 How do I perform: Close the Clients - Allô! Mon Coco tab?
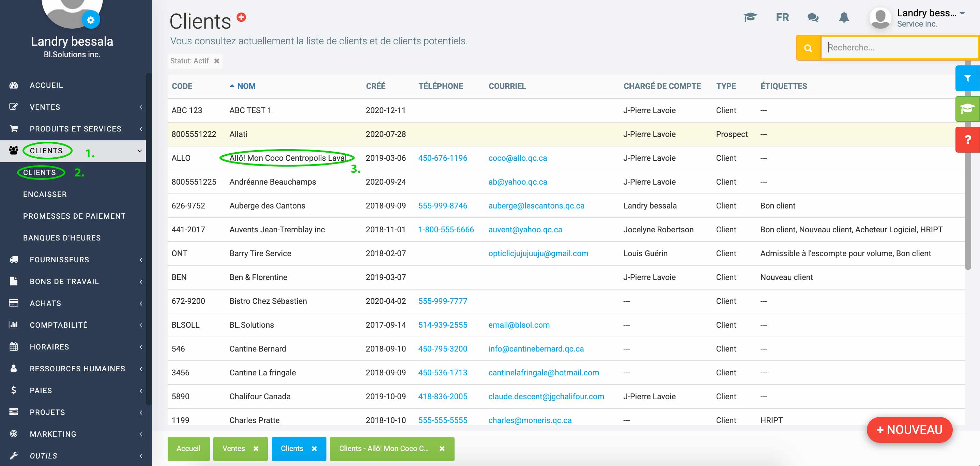click(x=442, y=449)
